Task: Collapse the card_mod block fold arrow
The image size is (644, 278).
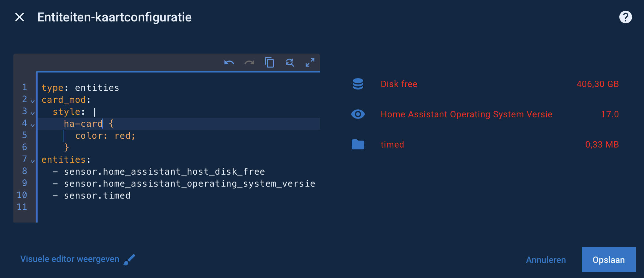Action: [33, 101]
